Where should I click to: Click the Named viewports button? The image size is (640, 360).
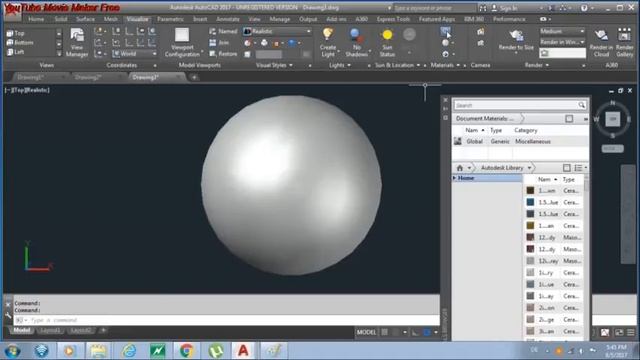pos(223,31)
